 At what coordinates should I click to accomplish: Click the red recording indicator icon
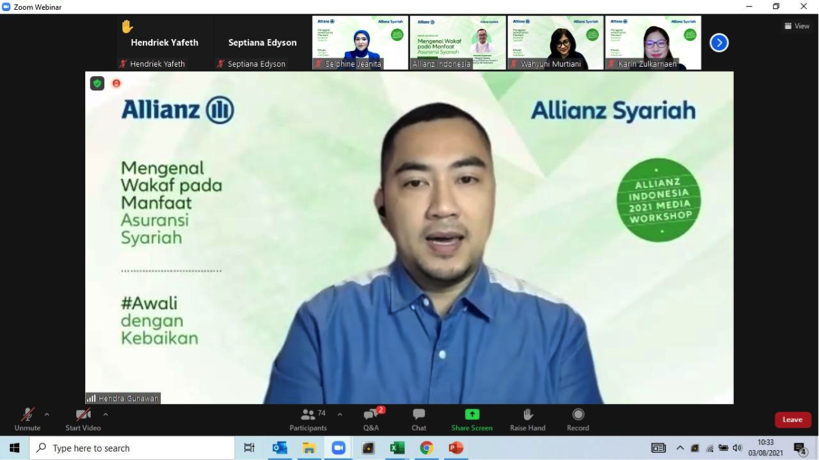(116, 84)
